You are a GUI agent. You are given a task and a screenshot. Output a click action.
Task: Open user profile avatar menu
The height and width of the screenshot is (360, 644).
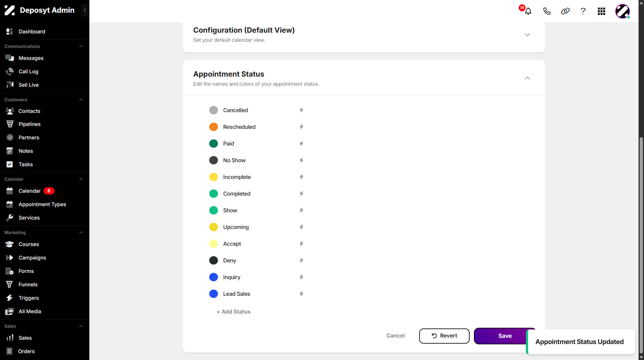pos(622,11)
